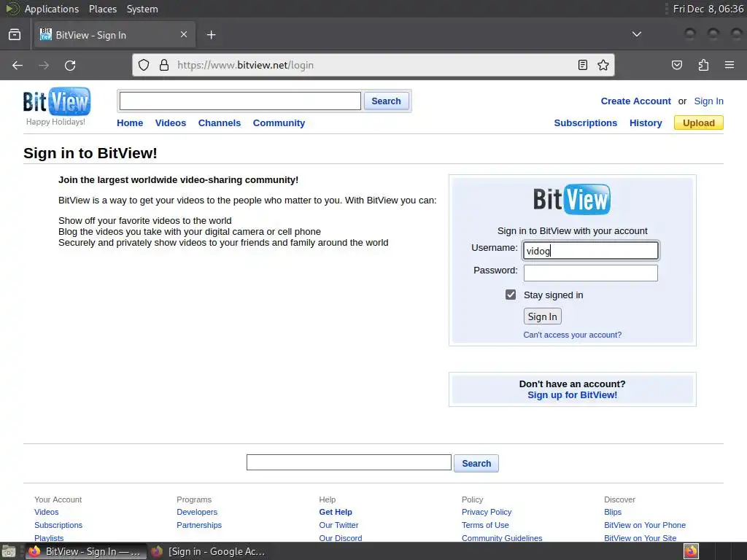Click the show desktop icon in taskbar

[x=8, y=551]
